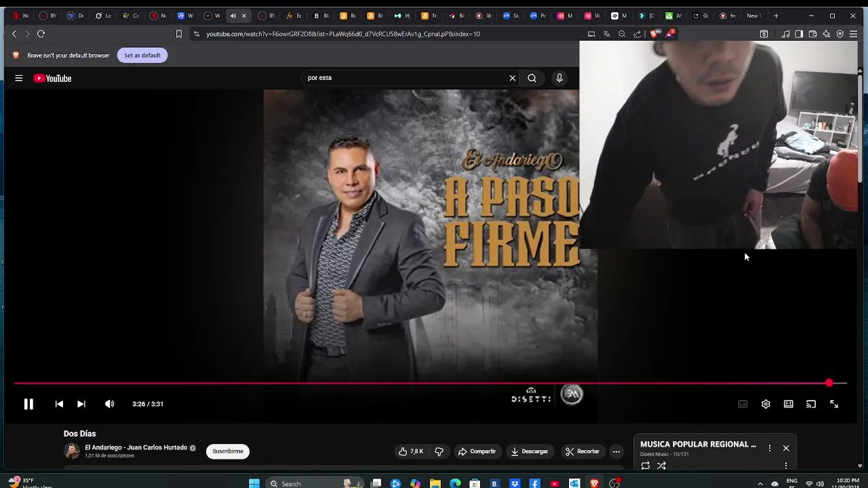Click the Windows taskbar Search box
The width and height of the screenshot is (868, 488).
[x=315, y=483]
